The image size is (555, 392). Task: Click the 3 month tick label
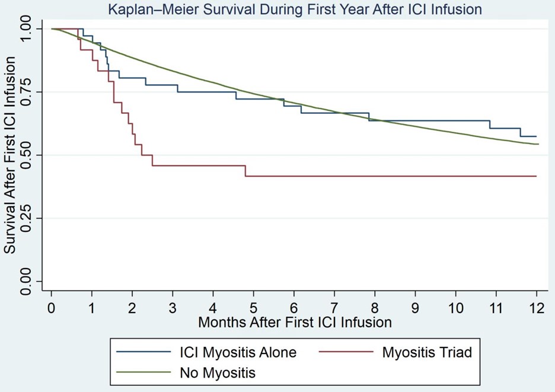point(173,308)
